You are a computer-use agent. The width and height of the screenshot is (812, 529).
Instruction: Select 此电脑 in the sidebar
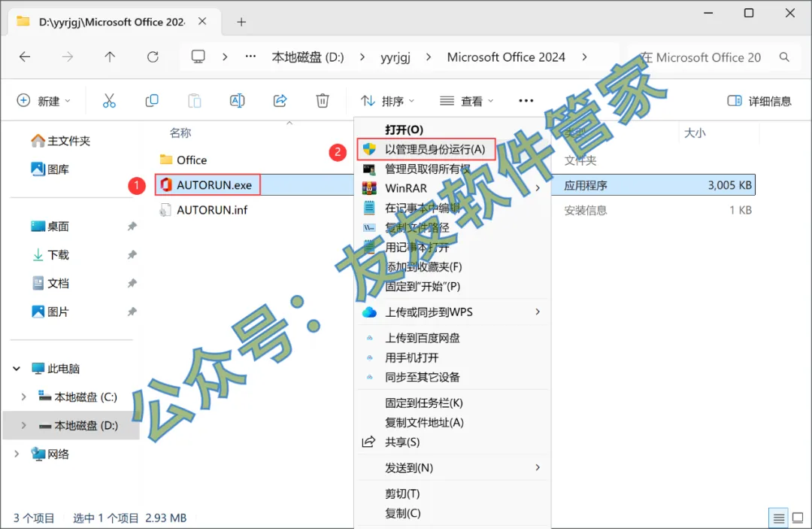[56, 369]
